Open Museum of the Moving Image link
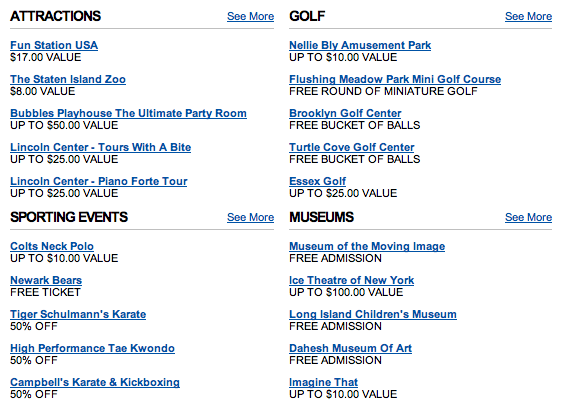 367,246
